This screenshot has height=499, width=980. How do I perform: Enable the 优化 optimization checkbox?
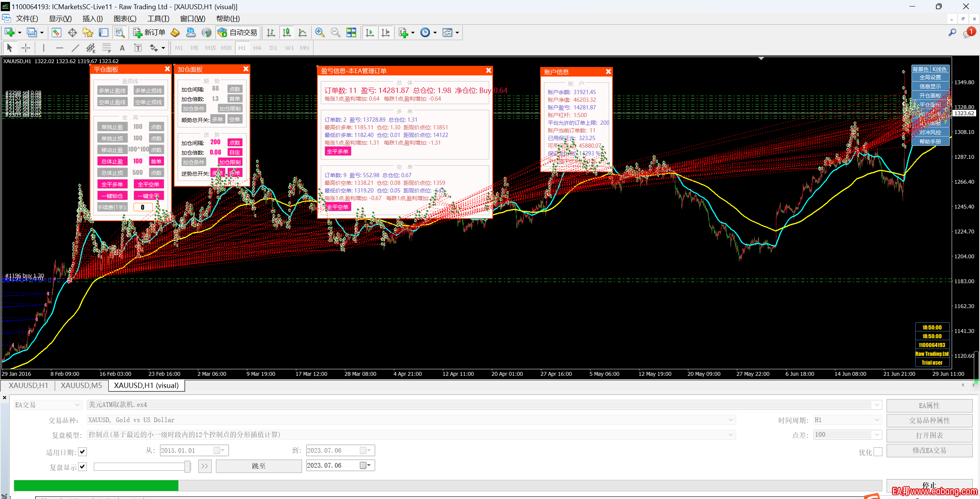pyautogui.click(x=878, y=452)
